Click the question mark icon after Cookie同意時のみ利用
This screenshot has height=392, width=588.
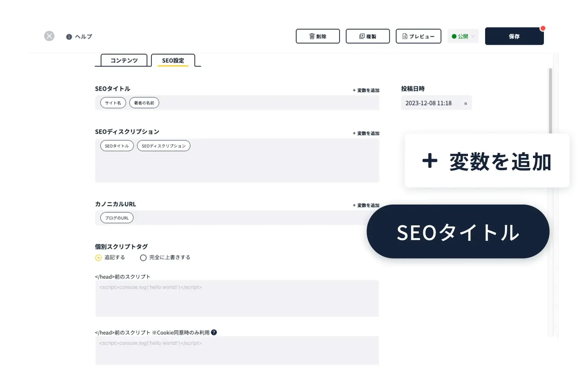[214, 332]
